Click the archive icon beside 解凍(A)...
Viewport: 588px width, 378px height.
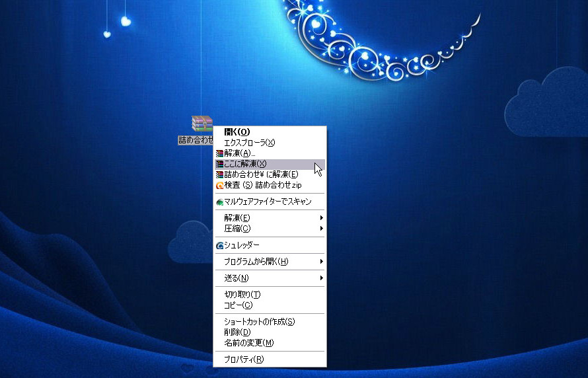pyautogui.click(x=219, y=153)
